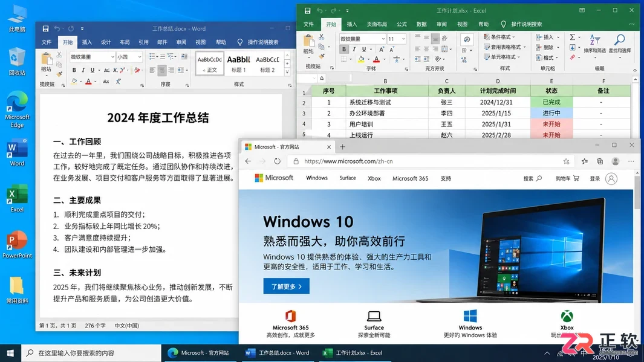
Task: Open Edge settings and more (three dots)
Action: [x=631, y=161]
